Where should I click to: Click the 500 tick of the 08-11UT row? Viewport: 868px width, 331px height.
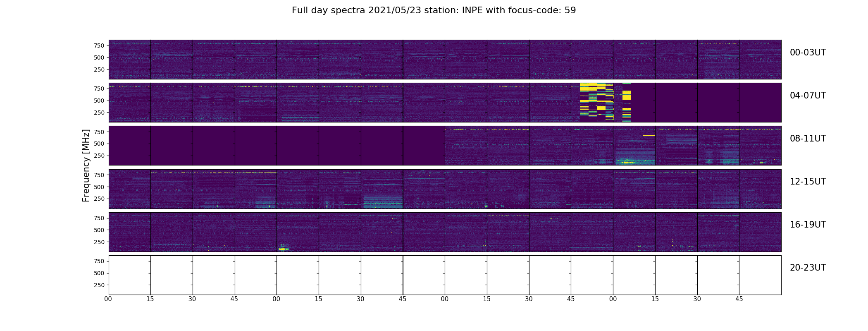pyautogui.click(x=99, y=144)
